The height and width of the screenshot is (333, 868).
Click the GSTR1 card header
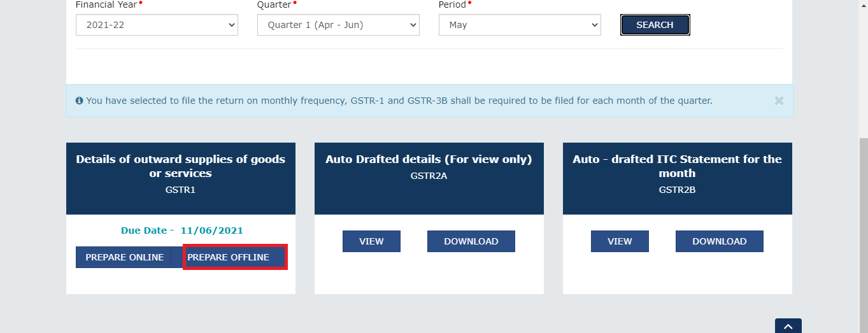coord(181,178)
